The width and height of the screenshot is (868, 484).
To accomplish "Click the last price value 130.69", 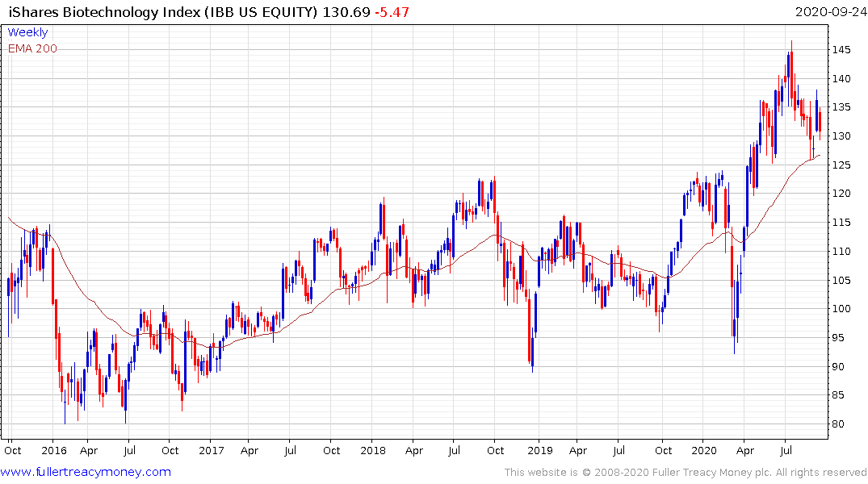I will [x=346, y=12].
